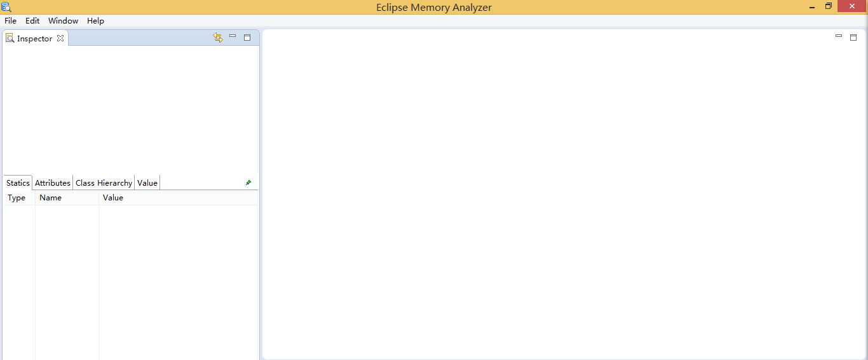This screenshot has width=868, height=360.
Task: Maximize the editor area panel
Action: click(x=853, y=38)
